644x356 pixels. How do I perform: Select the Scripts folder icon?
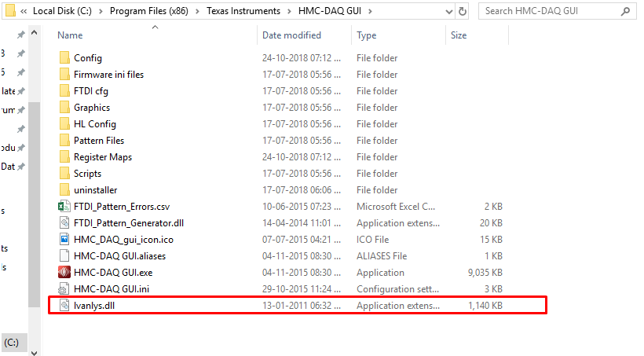64,173
